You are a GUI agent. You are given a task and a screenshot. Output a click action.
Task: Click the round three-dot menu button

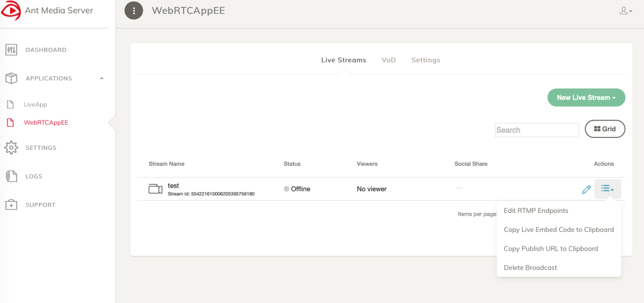(x=134, y=11)
